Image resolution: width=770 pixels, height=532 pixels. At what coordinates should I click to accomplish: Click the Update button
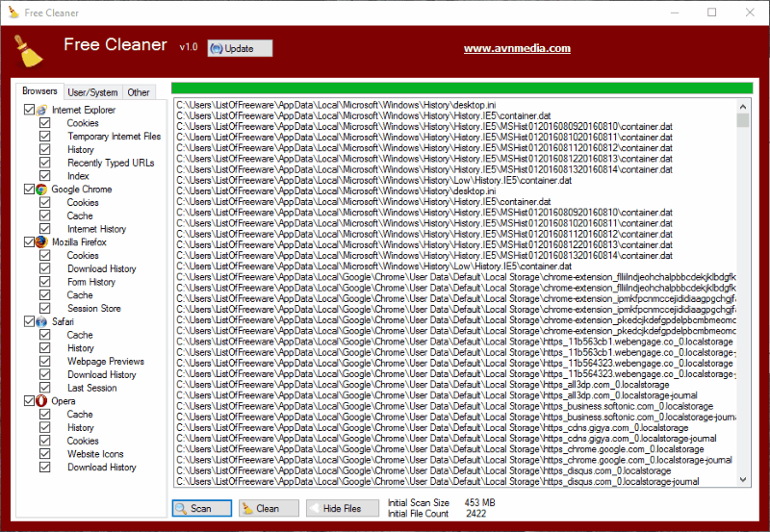click(240, 48)
